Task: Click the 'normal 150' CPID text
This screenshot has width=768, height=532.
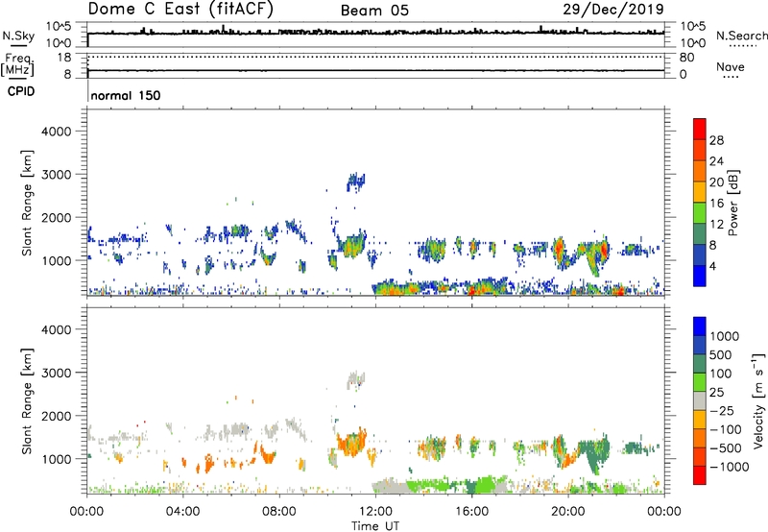Action: tap(126, 95)
